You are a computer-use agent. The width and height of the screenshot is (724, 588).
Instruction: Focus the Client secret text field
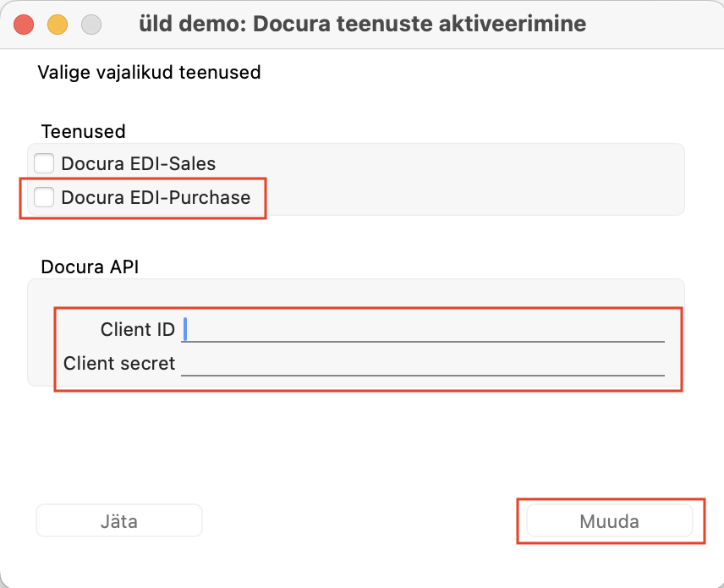[x=423, y=364]
